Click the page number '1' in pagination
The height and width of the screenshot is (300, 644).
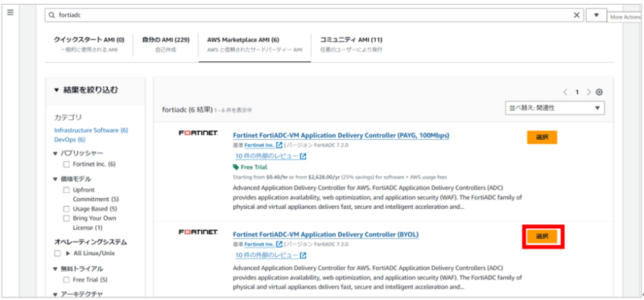(577, 92)
